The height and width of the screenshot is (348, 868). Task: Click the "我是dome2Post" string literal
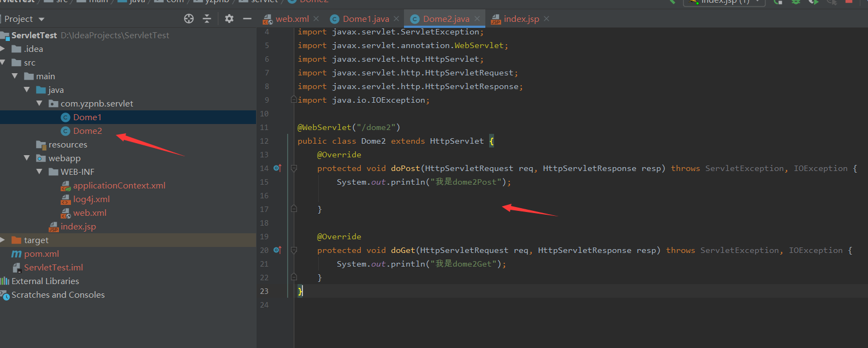coord(466,182)
